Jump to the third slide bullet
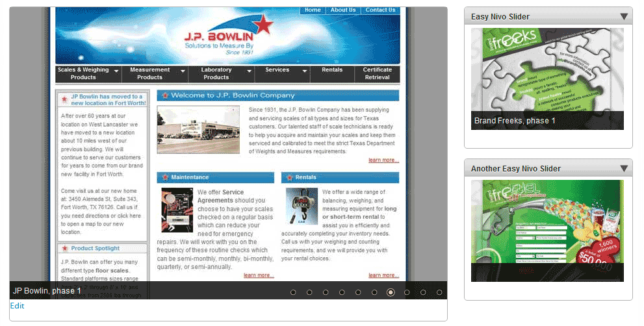Screen dimensions: 644x326 (326, 292)
